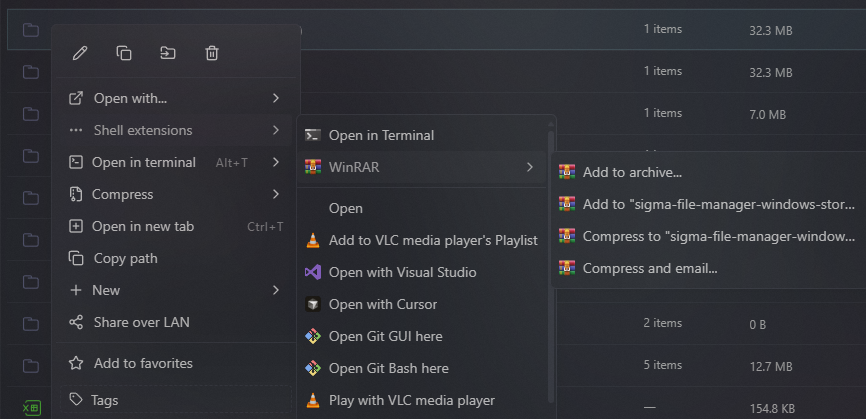Select Add to "sigma-file-manager-windows-stor..."
The width and height of the screenshot is (866, 419).
click(710, 204)
